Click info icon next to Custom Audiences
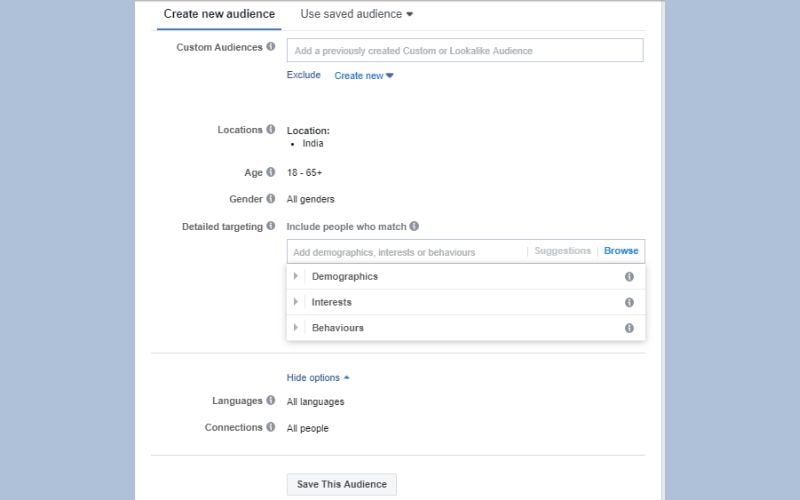 point(271,47)
